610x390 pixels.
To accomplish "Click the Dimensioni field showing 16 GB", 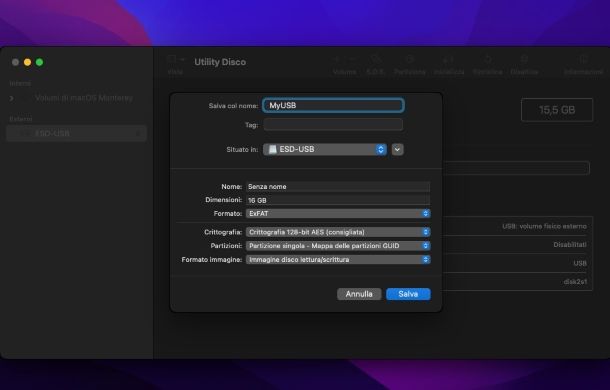I will pos(338,200).
